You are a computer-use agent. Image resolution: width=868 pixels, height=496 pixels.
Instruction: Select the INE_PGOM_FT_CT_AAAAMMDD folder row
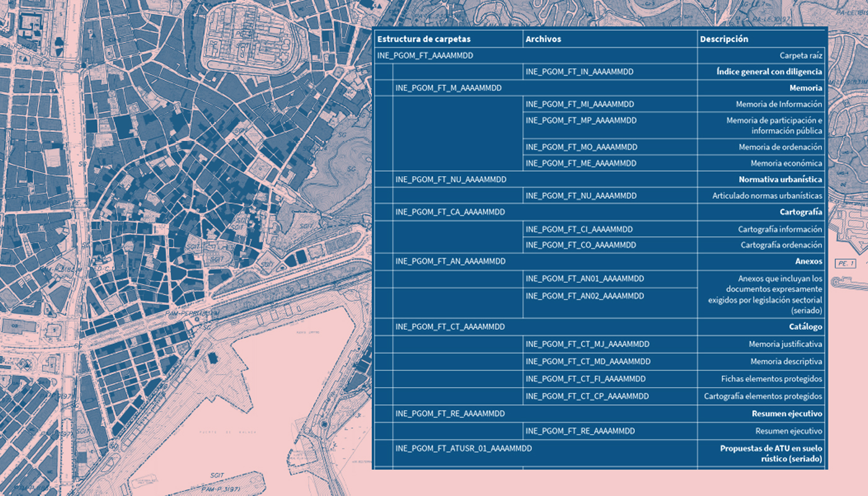tap(450, 327)
